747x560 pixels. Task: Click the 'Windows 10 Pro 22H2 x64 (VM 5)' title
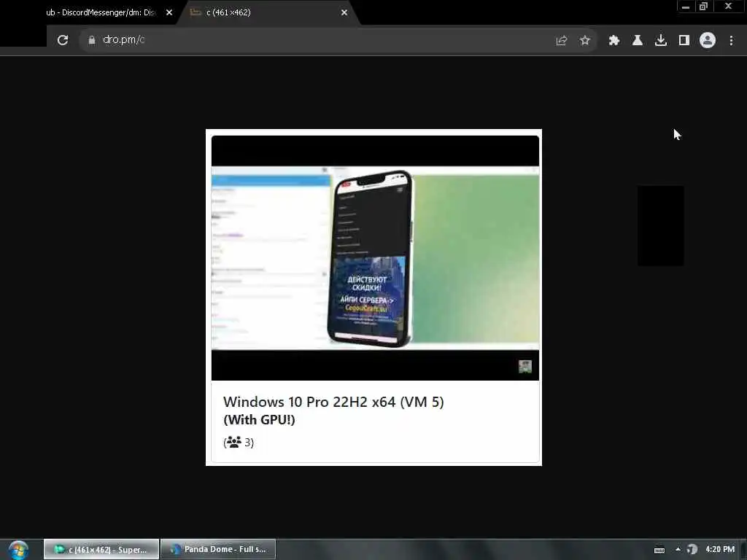click(333, 402)
